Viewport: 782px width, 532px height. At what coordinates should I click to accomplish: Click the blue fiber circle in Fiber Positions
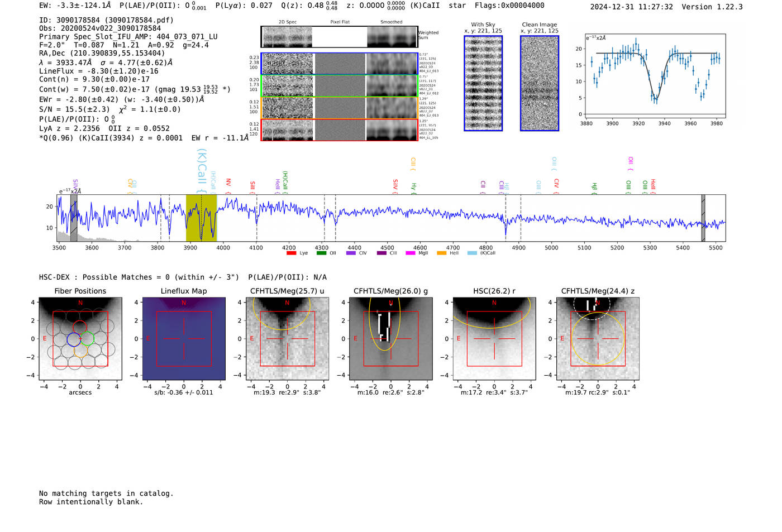pos(74,339)
